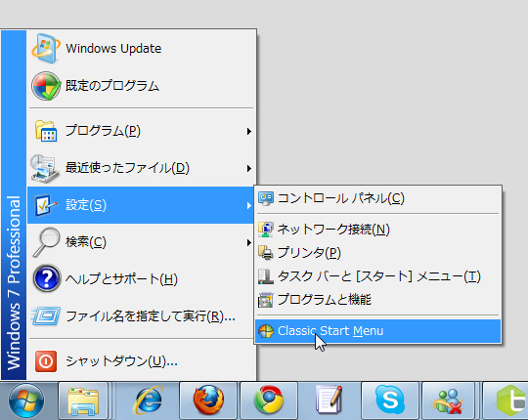Open the プログラム(P) menu item
The image size is (528, 420).
(142, 131)
